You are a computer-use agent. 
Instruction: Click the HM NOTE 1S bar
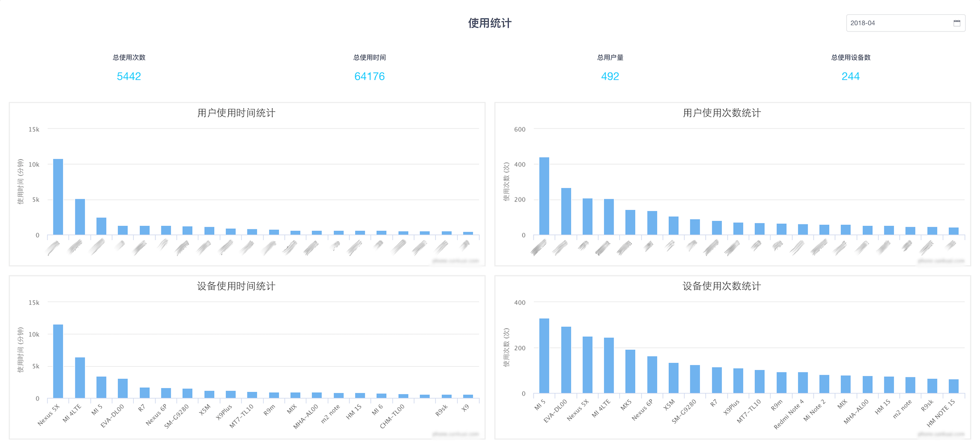[x=954, y=386]
